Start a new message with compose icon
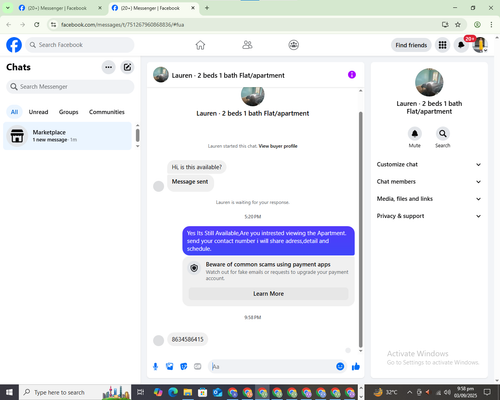500x400 pixels. (x=127, y=67)
